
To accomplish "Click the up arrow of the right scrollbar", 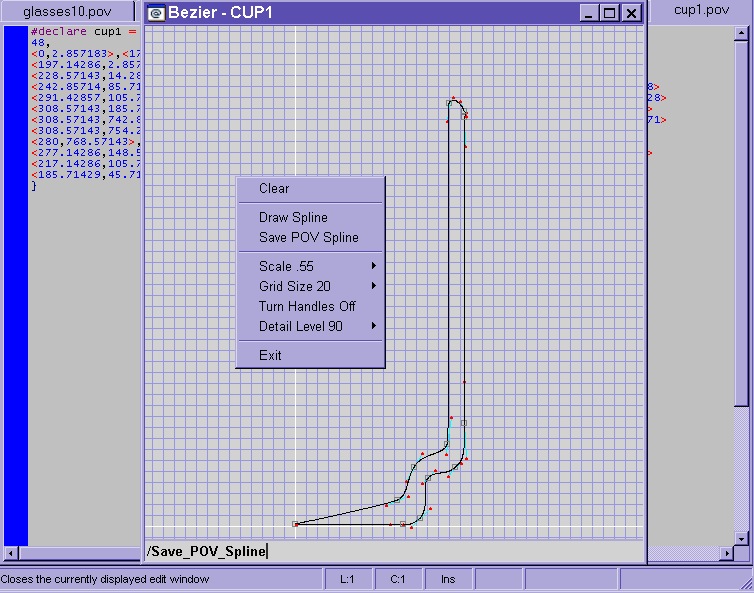I will 741,32.
